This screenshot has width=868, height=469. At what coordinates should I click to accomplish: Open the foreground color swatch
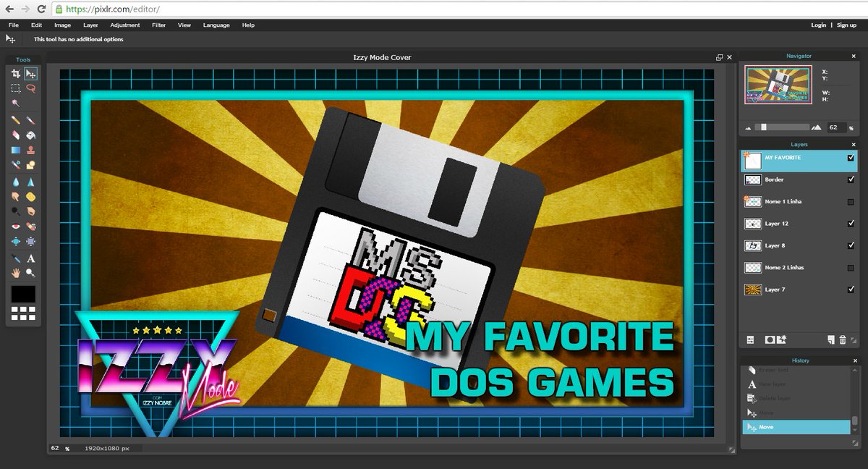pos(23,294)
